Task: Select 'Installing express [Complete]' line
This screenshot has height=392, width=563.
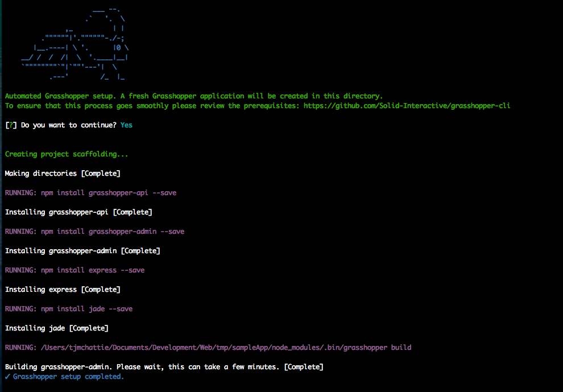Action: click(63, 290)
